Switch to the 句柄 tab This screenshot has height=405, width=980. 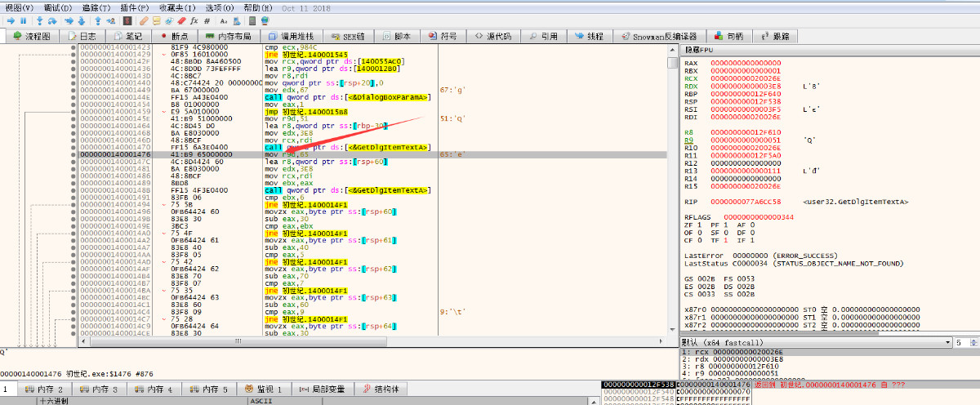tap(729, 36)
